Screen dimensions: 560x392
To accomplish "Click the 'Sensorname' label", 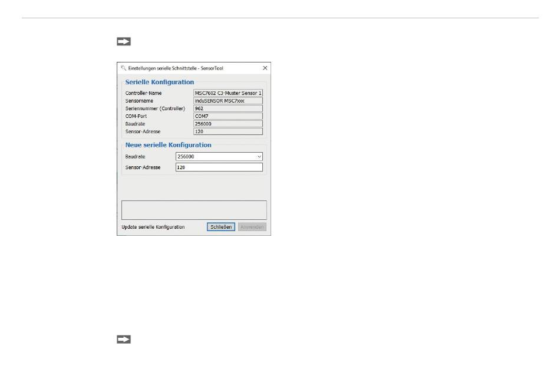I will [x=139, y=101].
